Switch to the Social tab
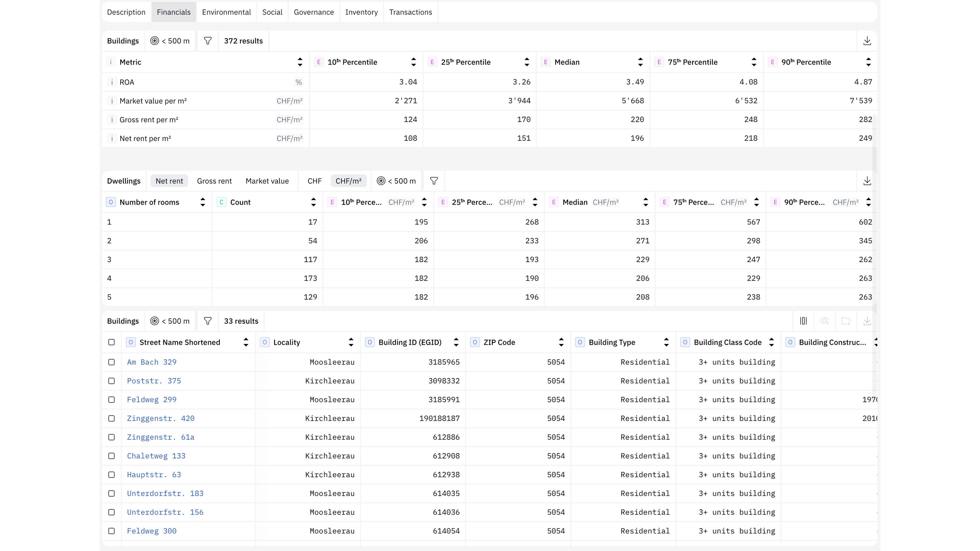The image size is (980, 551). point(272,12)
